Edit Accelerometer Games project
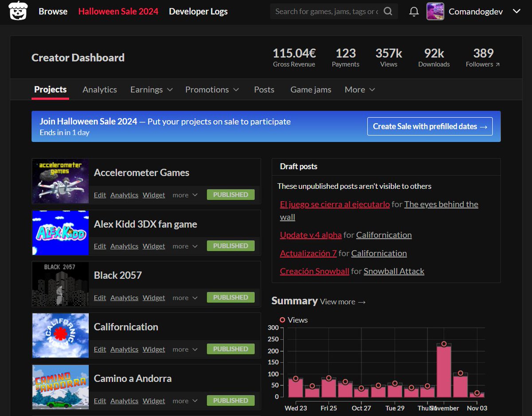532x416 pixels. point(100,195)
